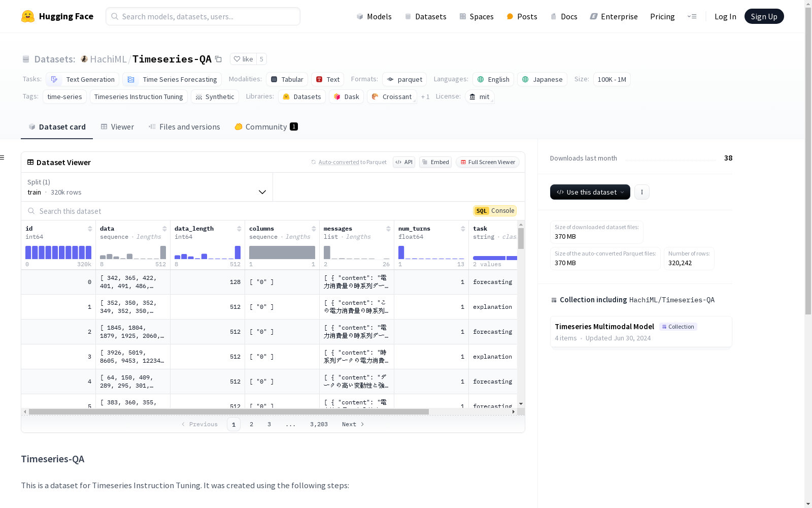812x508 pixels.
Task: Go to Models in top navigation
Action: click(374, 16)
